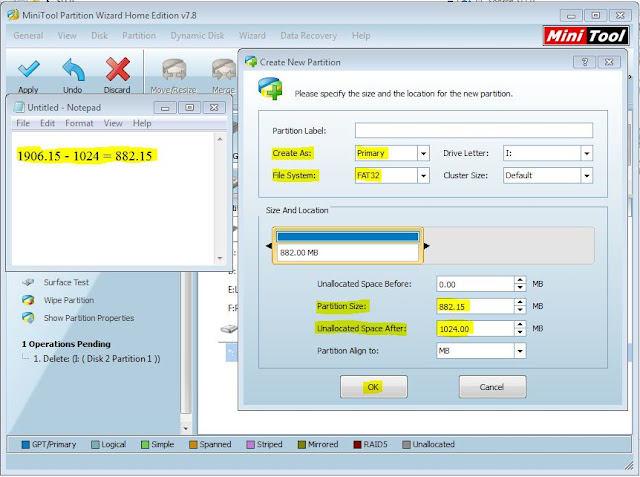Open the Wizard menu
This screenshot has width=640, height=477.
coord(252,36)
